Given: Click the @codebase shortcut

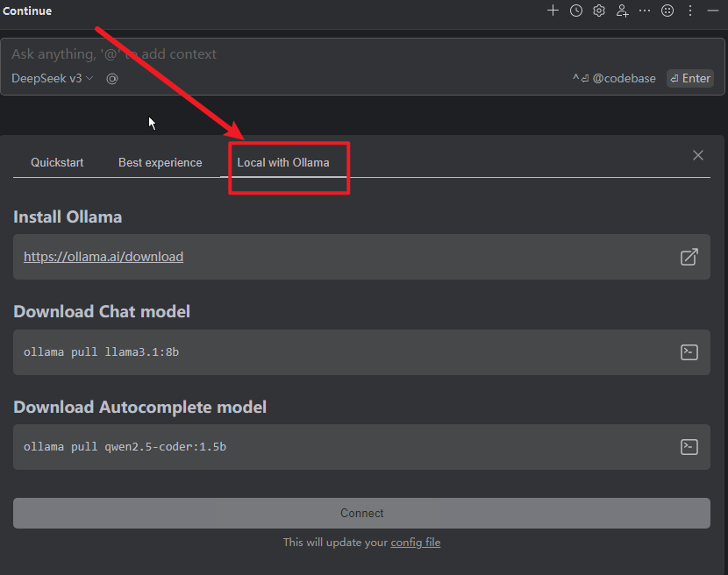Looking at the screenshot, I should [614, 78].
